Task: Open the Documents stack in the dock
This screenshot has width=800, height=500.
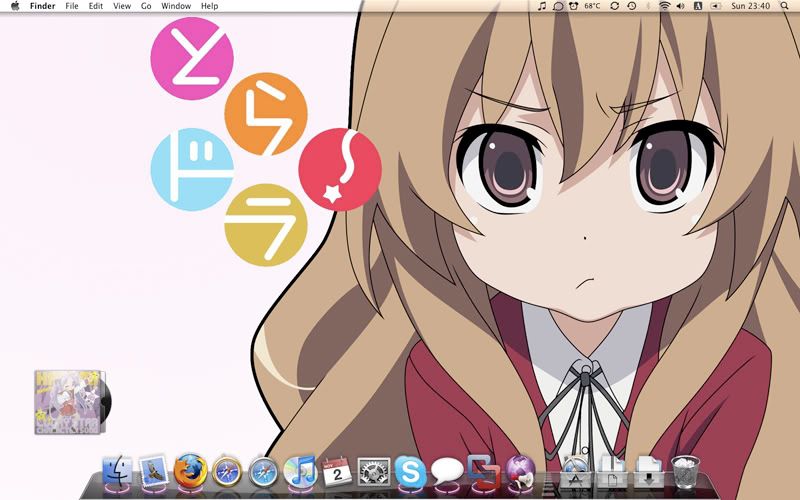Action: tap(612, 471)
